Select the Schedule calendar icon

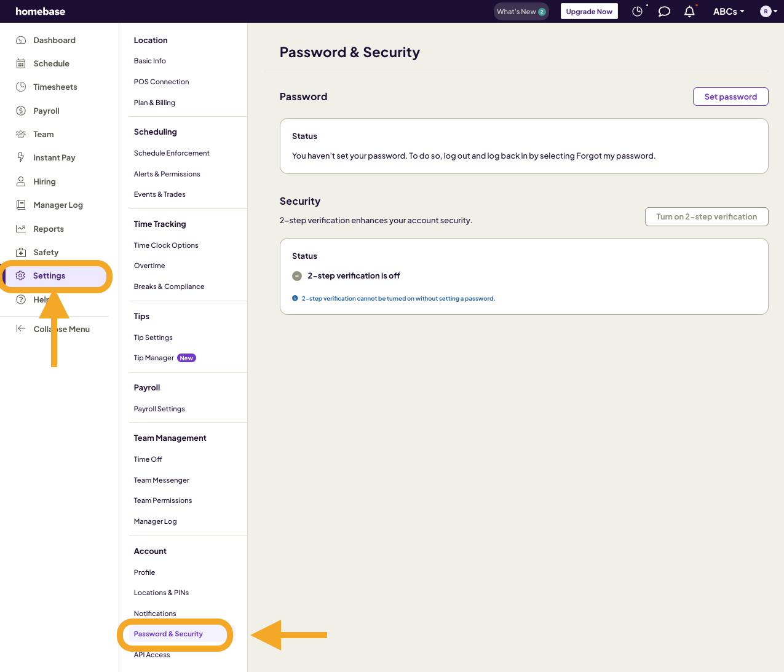tap(22, 63)
